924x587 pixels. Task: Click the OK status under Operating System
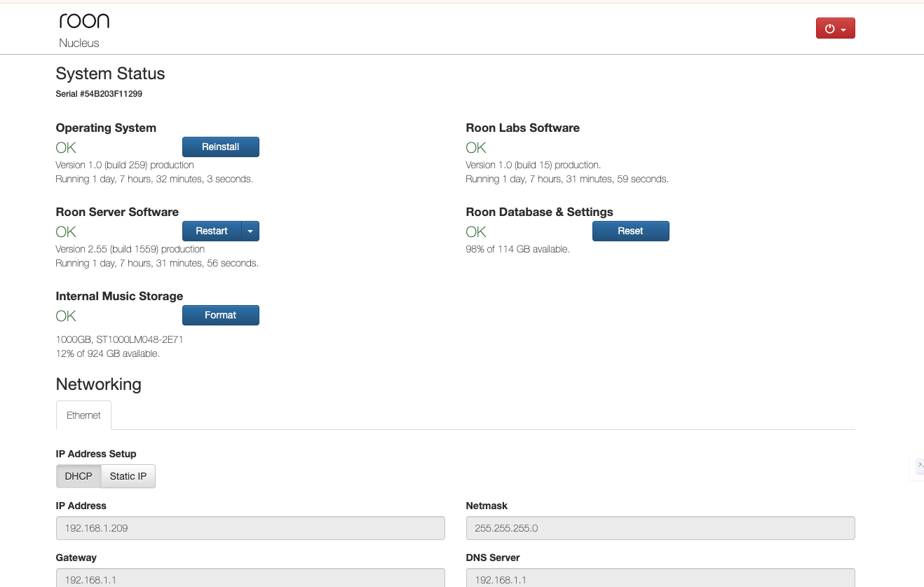coord(66,147)
